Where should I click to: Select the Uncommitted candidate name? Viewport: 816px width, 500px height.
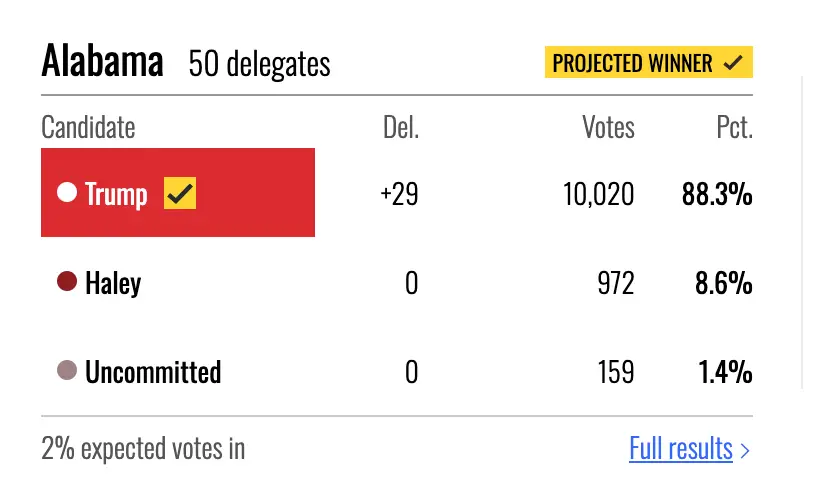pyautogui.click(x=153, y=372)
